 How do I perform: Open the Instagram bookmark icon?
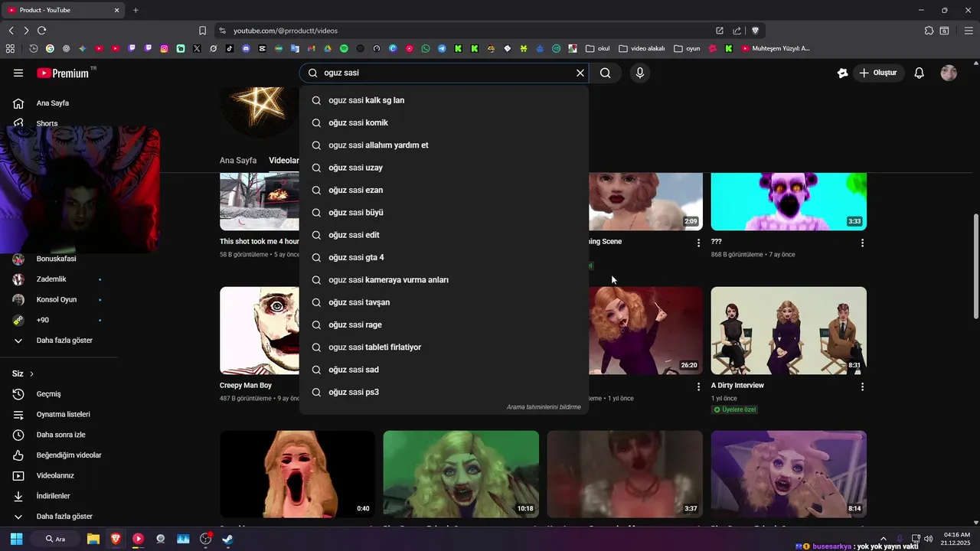(x=165, y=48)
